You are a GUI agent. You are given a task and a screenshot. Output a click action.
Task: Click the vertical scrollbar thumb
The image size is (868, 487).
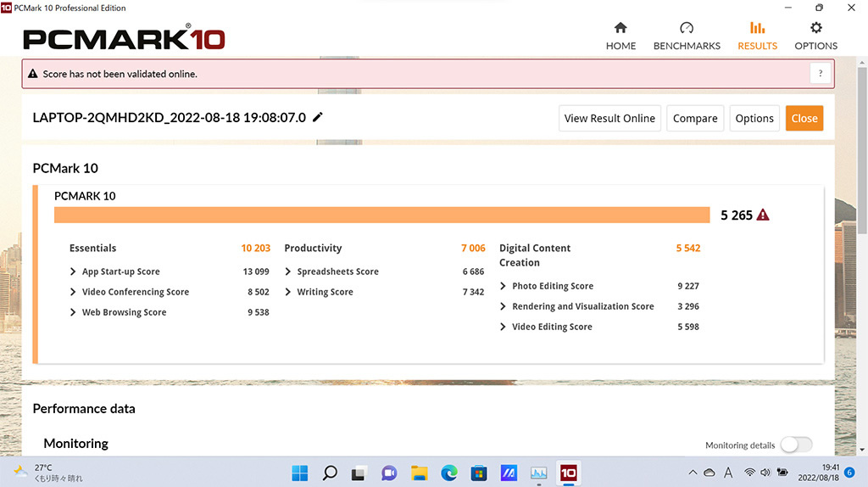(862, 149)
